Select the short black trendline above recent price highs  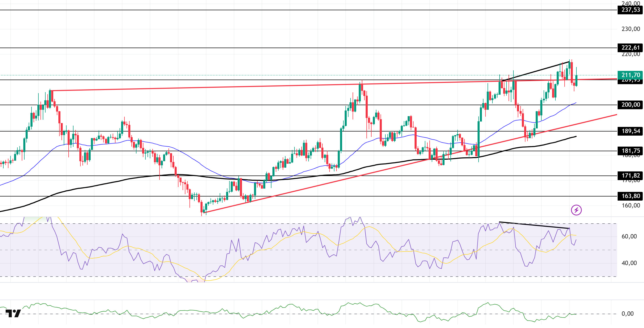pyautogui.click(x=536, y=71)
